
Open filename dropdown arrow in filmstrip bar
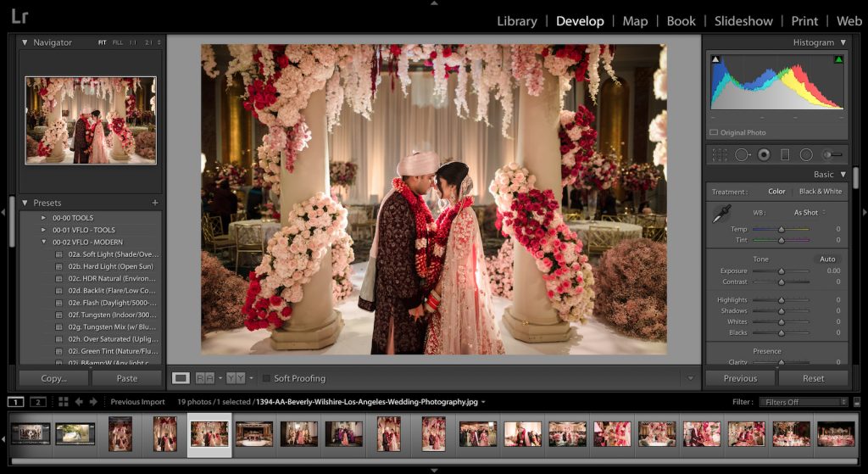[483, 402]
